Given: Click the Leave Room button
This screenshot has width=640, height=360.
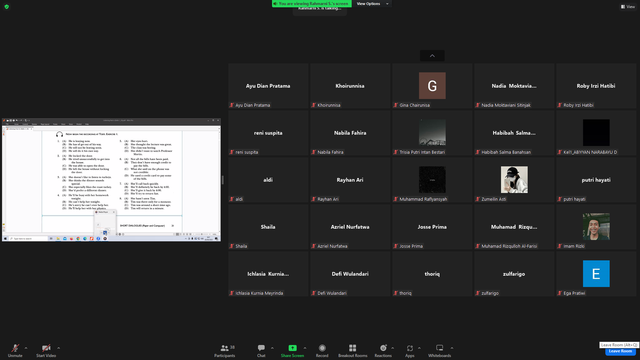Looking at the screenshot, I should 620,351.
